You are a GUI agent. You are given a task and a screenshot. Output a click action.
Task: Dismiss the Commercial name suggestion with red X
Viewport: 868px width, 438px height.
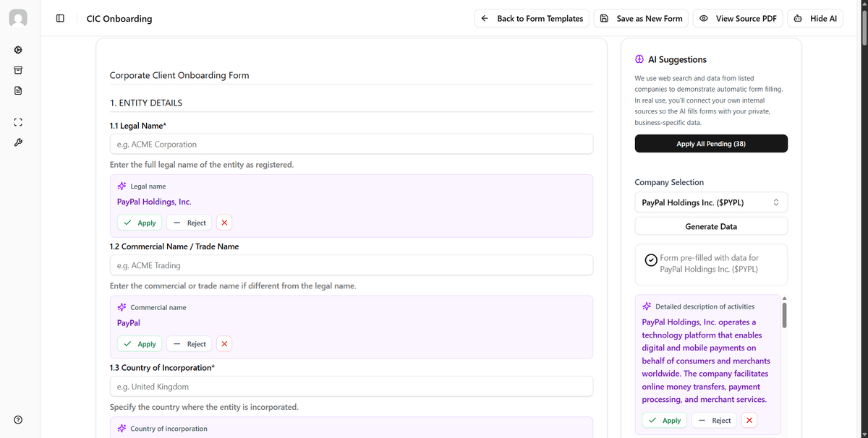tap(225, 344)
